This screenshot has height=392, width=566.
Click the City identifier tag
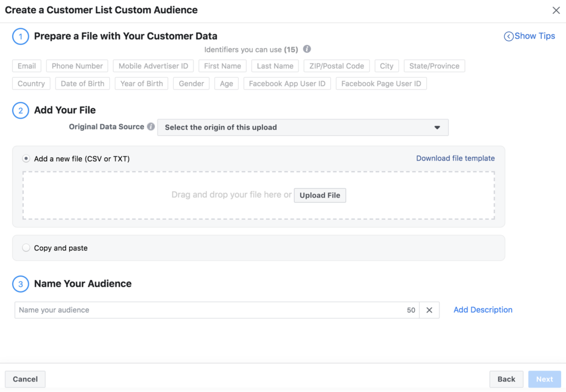[x=386, y=66]
